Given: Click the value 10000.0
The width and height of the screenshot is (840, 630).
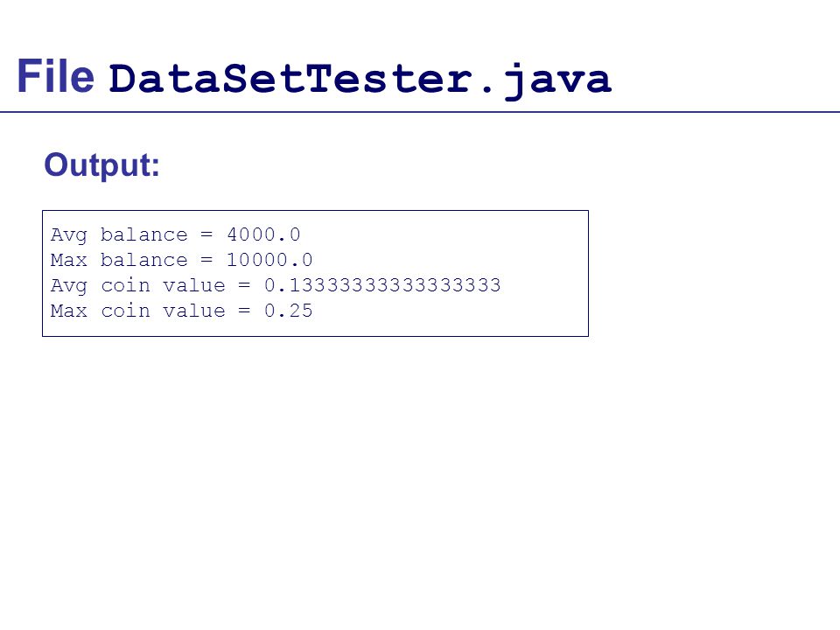Looking at the screenshot, I should pyautogui.click(x=269, y=260).
